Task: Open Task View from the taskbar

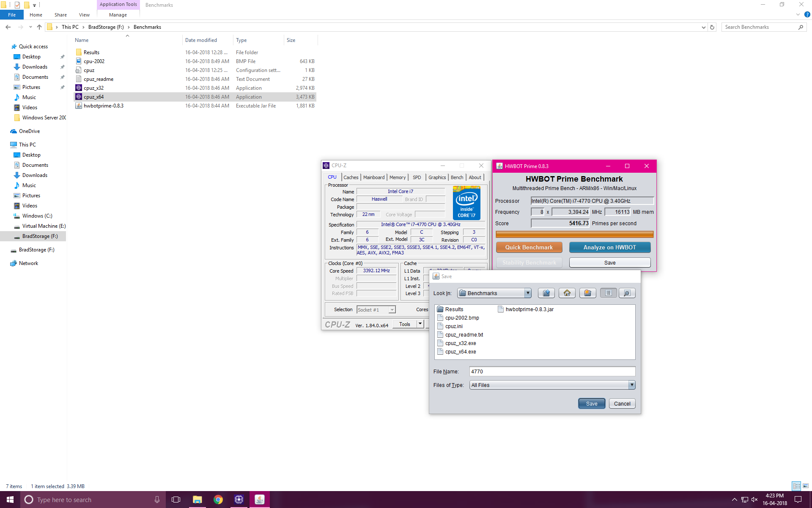Action: click(176, 500)
